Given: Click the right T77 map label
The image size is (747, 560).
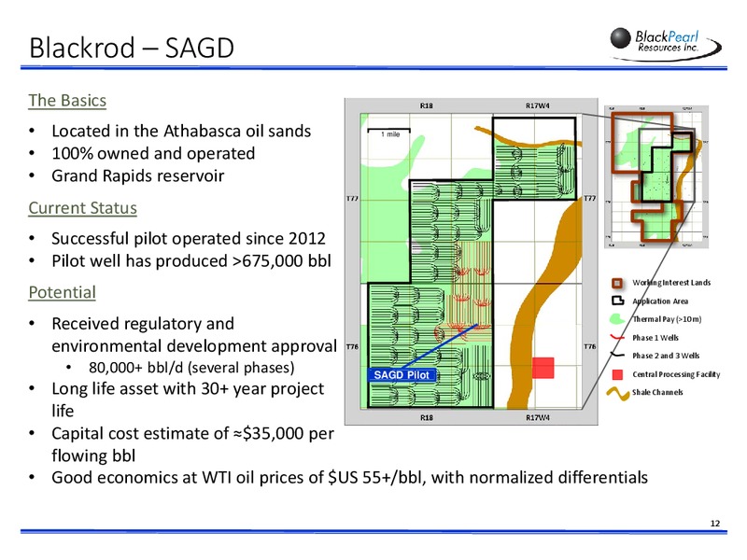Looking at the screenshot, I should tap(590, 198).
